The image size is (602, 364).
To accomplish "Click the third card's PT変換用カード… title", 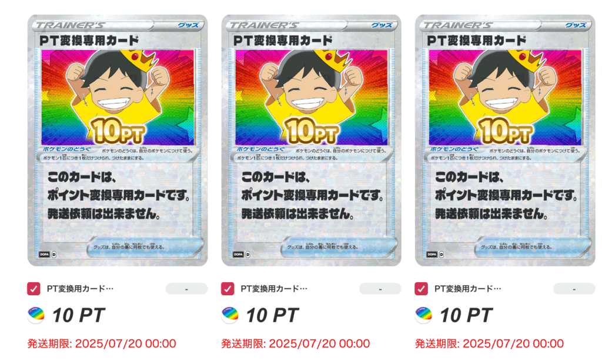I will [x=468, y=289].
